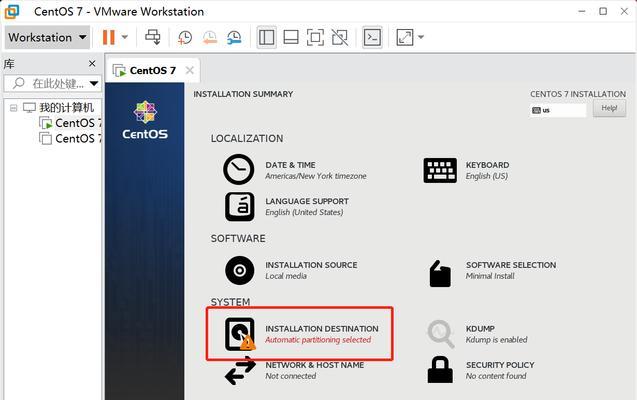637x400 pixels.
Task: Close the CentOS 7 tab
Action: [189, 70]
